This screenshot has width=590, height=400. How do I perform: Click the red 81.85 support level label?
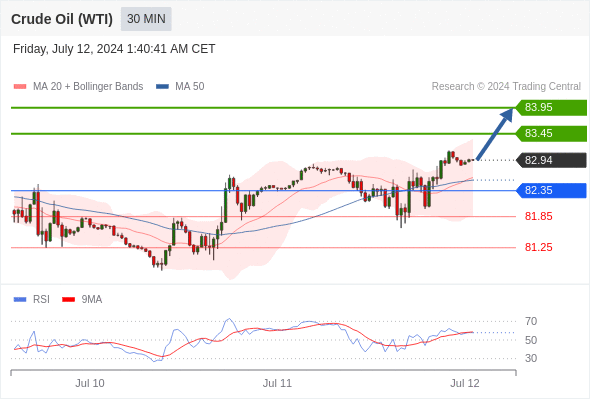coord(538,216)
